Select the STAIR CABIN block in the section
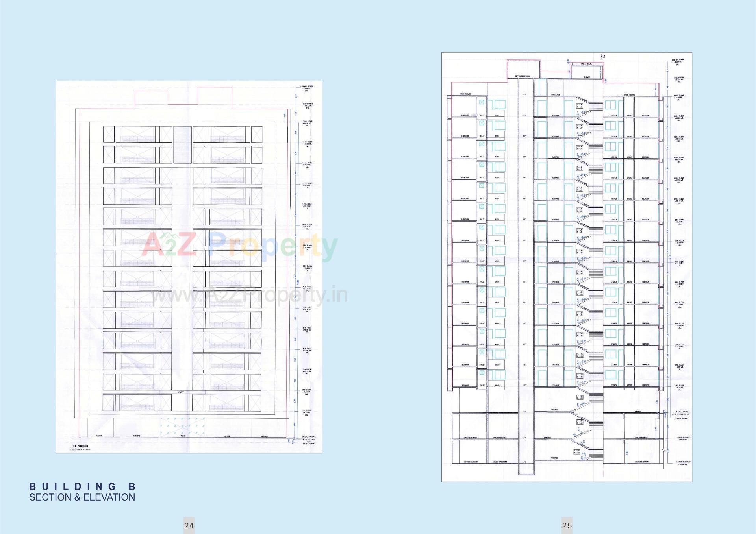 click(556, 94)
